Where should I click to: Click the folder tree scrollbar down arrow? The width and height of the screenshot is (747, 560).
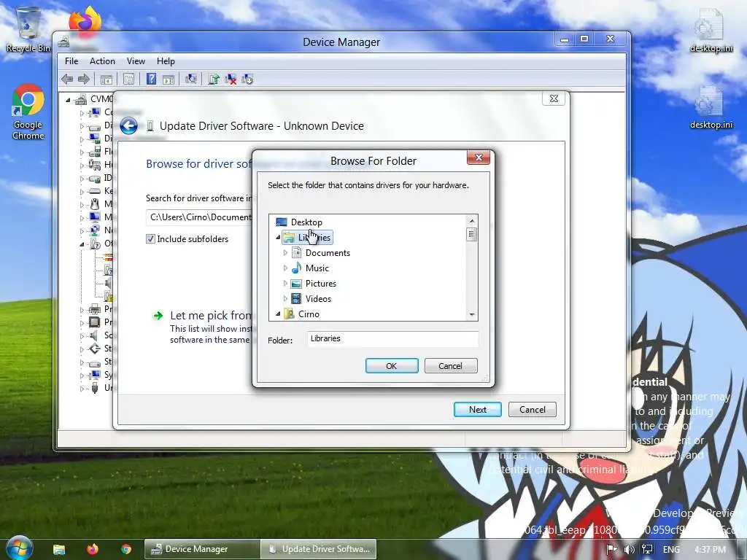click(x=472, y=314)
